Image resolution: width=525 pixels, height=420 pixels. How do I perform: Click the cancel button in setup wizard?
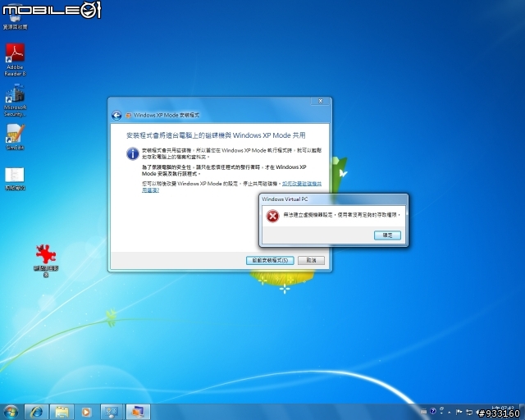pyautogui.click(x=311, y=260)
